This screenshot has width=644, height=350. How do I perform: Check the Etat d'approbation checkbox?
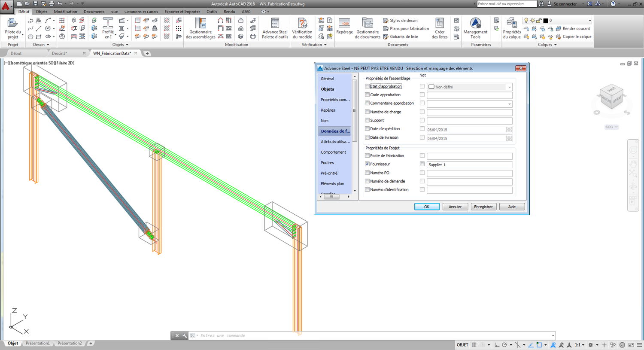tap(367, 86)
